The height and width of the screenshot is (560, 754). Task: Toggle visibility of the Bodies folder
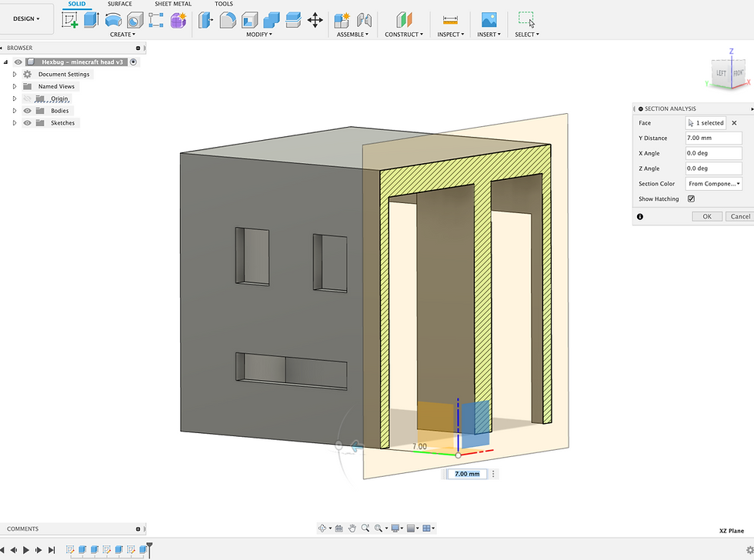click(x=27, y=110)
